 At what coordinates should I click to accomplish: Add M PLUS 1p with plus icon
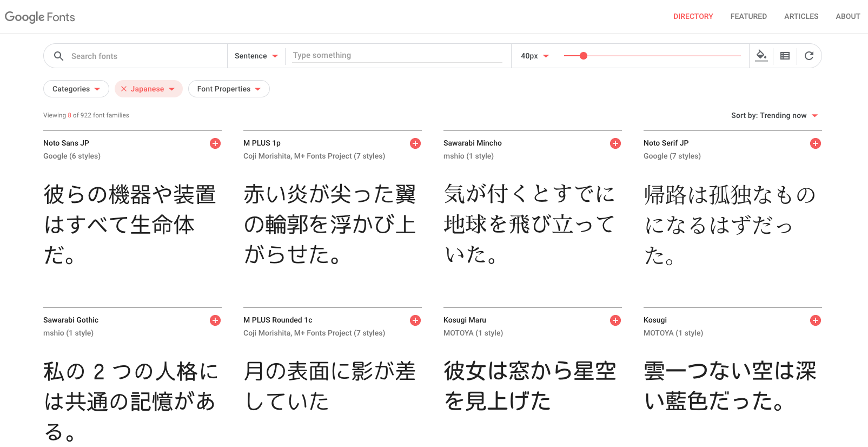[x=415, y=143]
